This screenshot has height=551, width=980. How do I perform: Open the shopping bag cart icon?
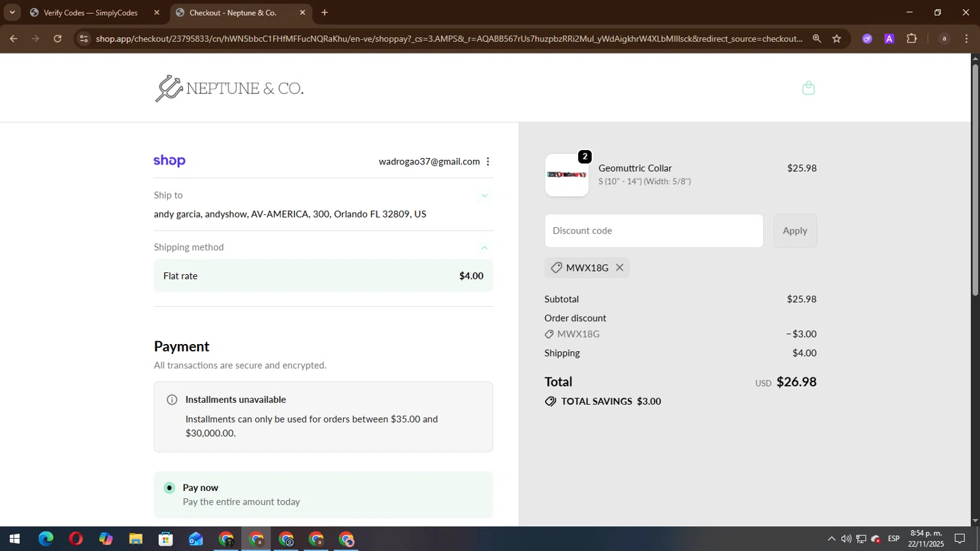pos(808,88)
